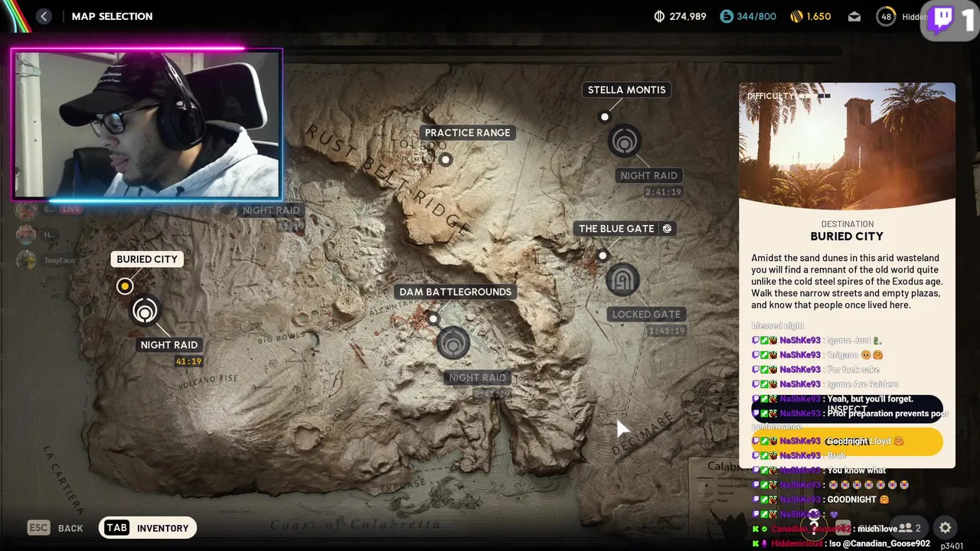Select the Dam Battlegrounds map marker dot

coord(433,319)
